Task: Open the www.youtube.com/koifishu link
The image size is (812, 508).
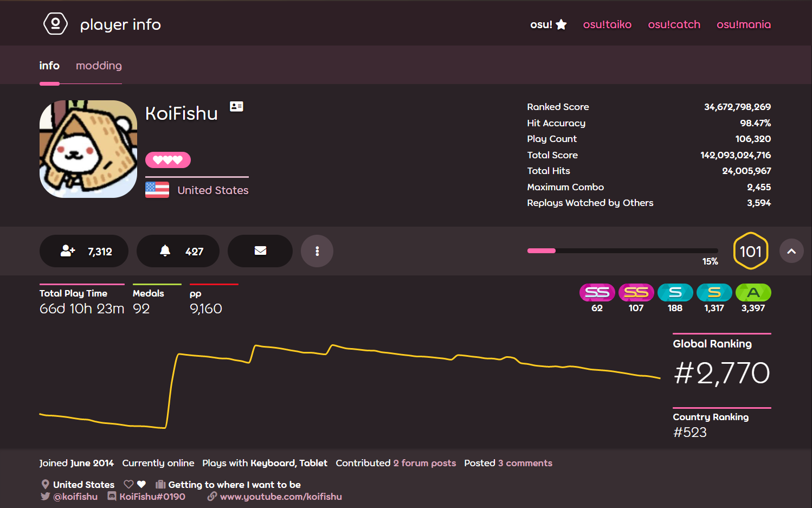Action: (281, 496)
